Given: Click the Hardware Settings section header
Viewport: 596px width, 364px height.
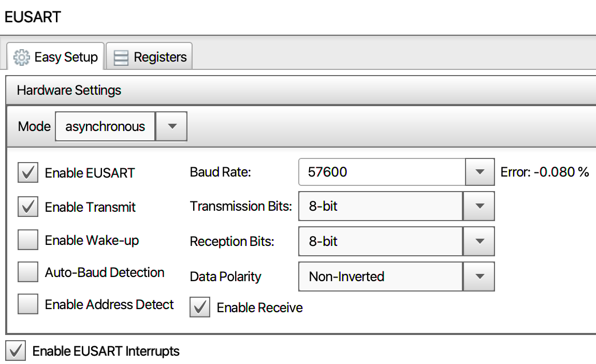Looking at the screenshot, I should [69, 90].
